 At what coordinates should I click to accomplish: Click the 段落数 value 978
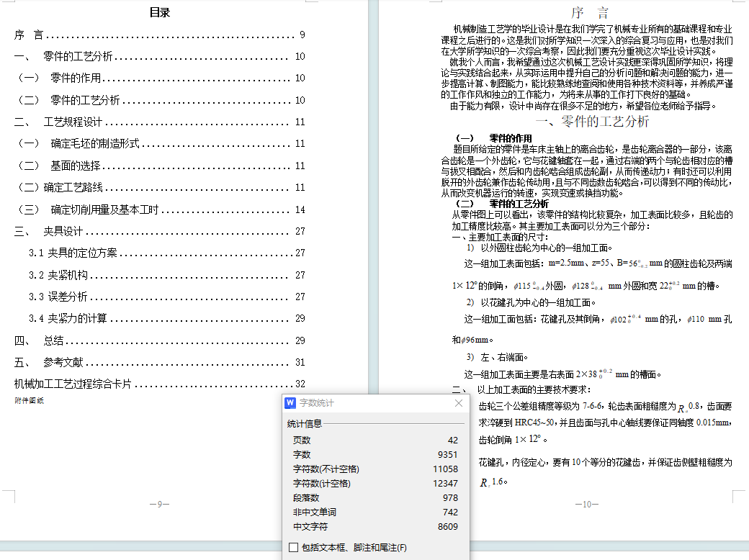point(450,497)
